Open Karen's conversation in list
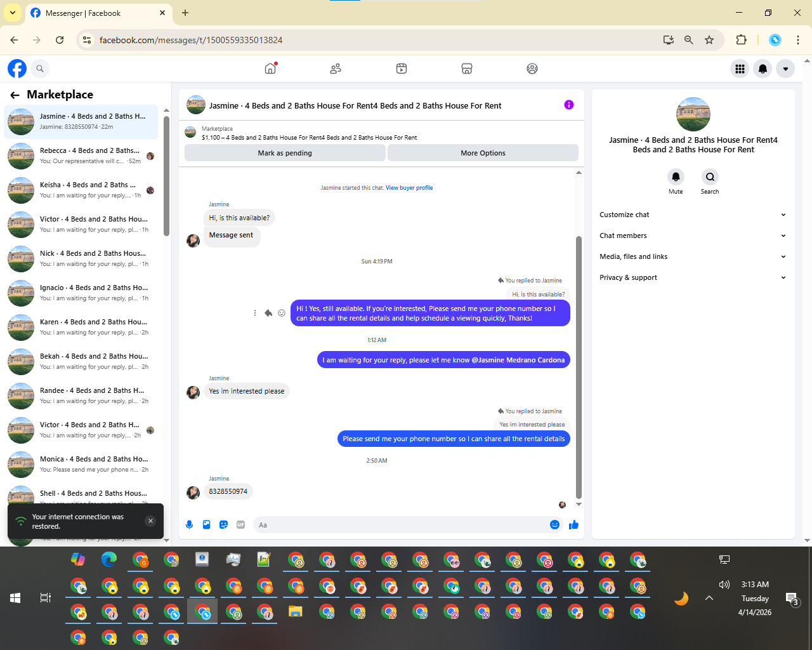The image size is (812, 650). [x=81, y=327]
